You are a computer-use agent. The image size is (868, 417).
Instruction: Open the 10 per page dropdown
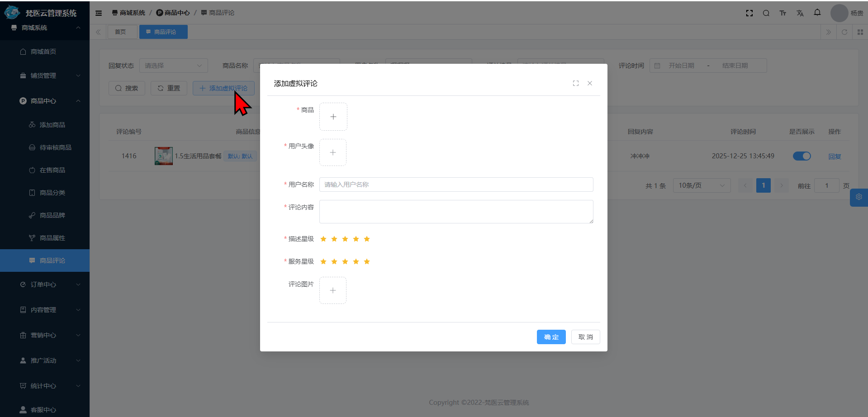click(701, 185)
